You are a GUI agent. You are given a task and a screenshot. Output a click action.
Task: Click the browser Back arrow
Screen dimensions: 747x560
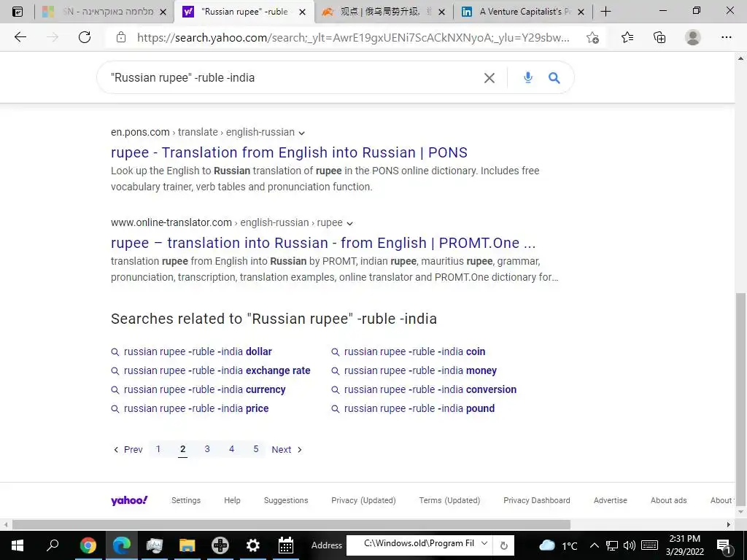click(x=20, y=37)
